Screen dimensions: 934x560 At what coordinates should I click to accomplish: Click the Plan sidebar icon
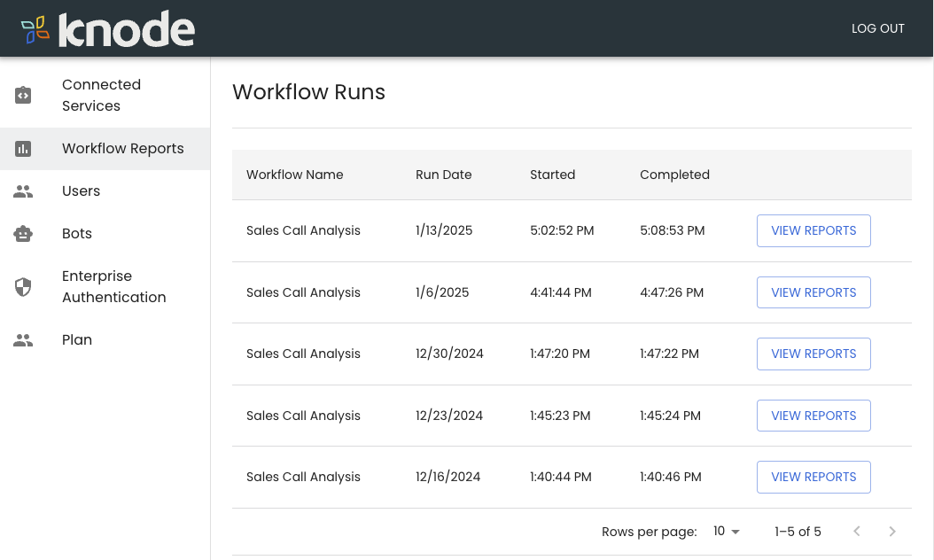[24, 340]
